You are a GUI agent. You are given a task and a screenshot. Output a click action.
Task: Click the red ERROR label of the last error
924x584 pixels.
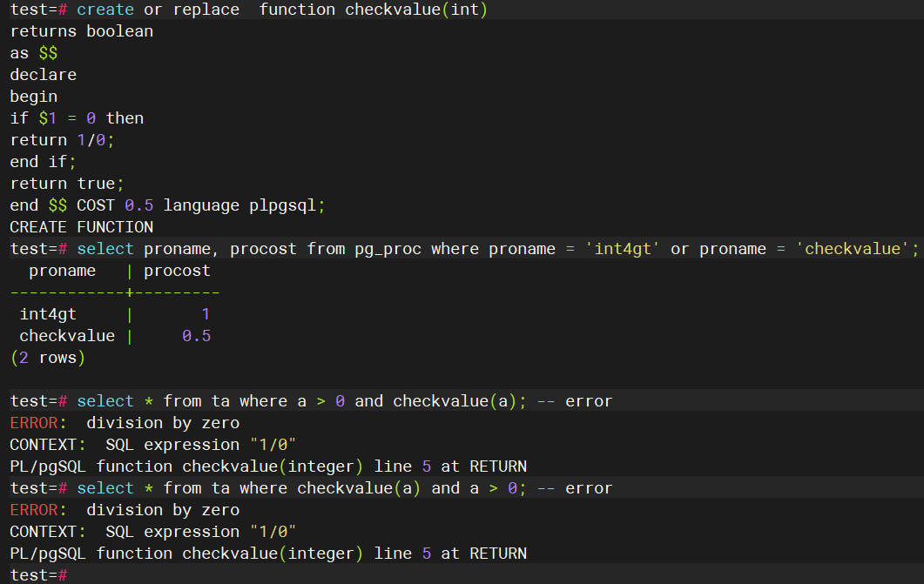click(33, 510)
